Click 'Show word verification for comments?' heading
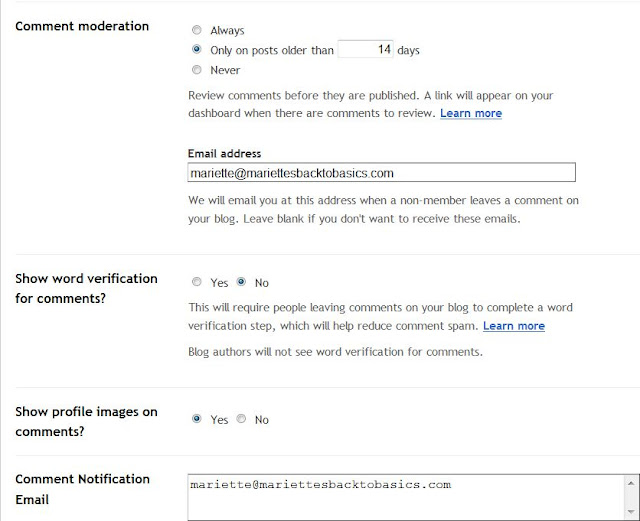 tap(86, 288)
